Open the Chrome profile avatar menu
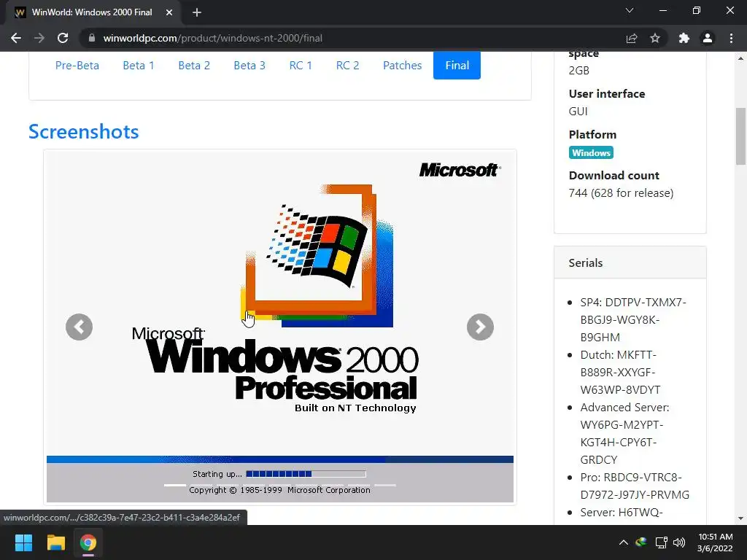The height and width of the screenshot is (560, 747). point(708,38)
